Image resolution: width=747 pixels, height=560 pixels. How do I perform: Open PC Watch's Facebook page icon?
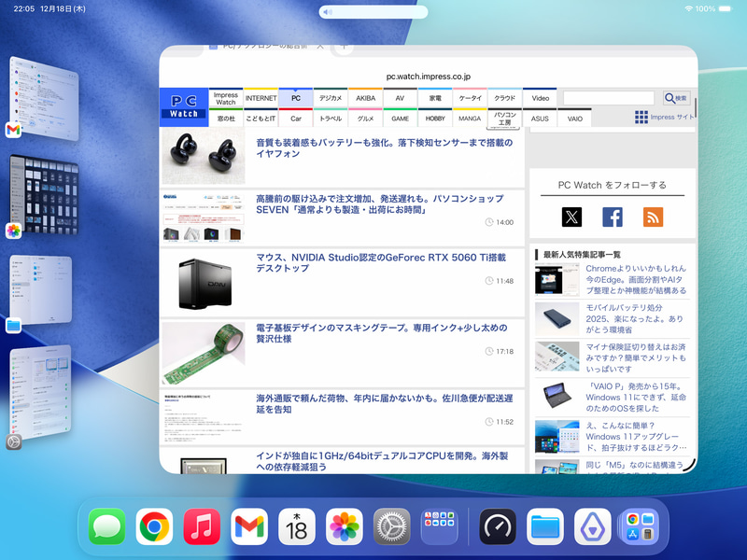pos(613,217)
